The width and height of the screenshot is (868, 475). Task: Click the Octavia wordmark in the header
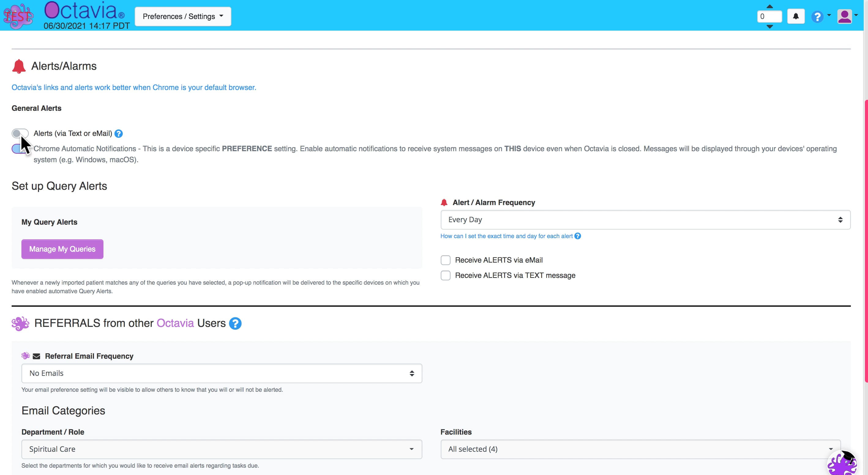click(84, 10)
